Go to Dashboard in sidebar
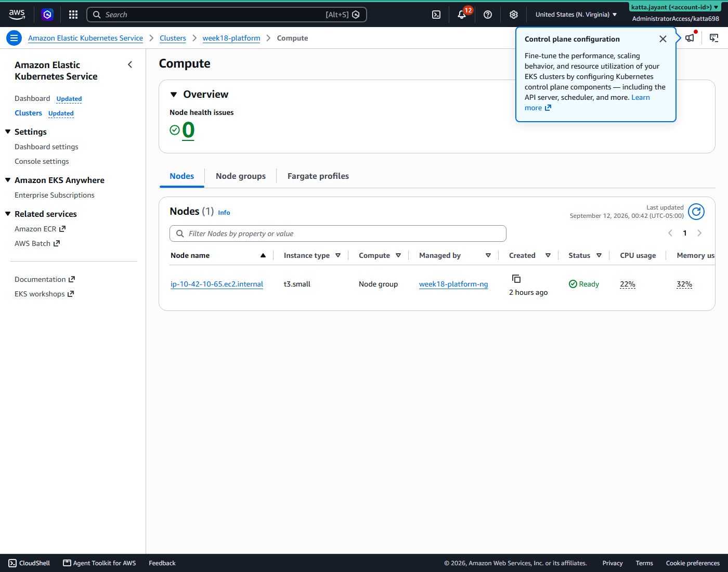The image size is (728, 572). click(x=32, y=98)
